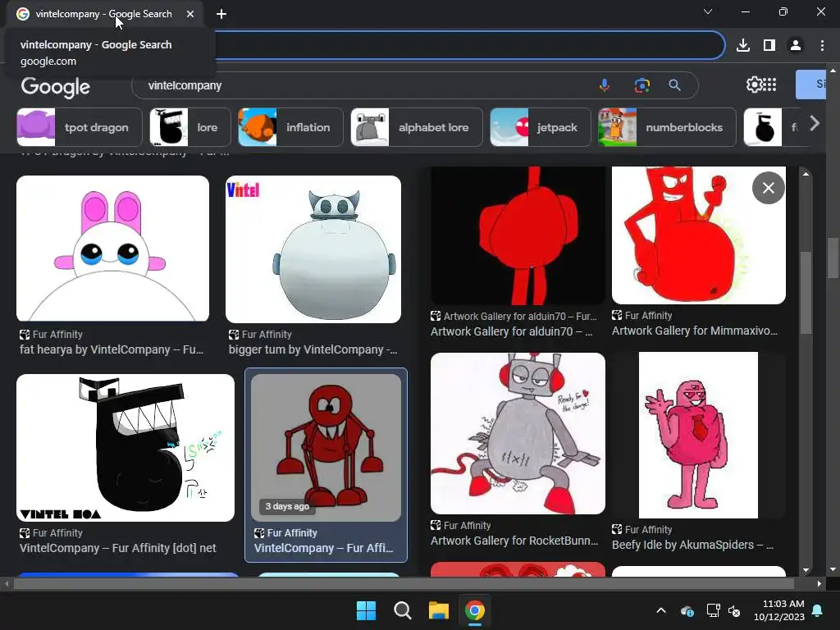Click the preview panel scroll down arrow
840x630 pixels.
(x=806, y=571)
